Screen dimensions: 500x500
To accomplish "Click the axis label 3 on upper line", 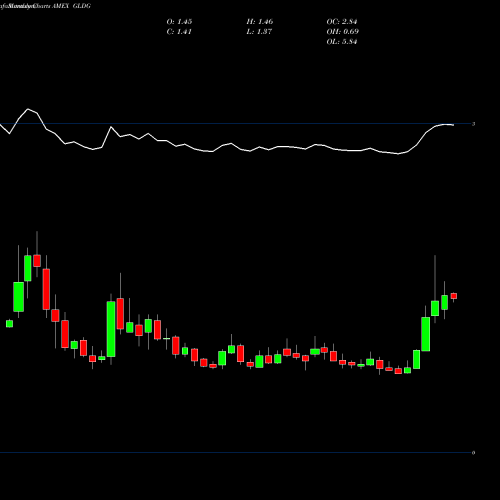I will point(473,124).
